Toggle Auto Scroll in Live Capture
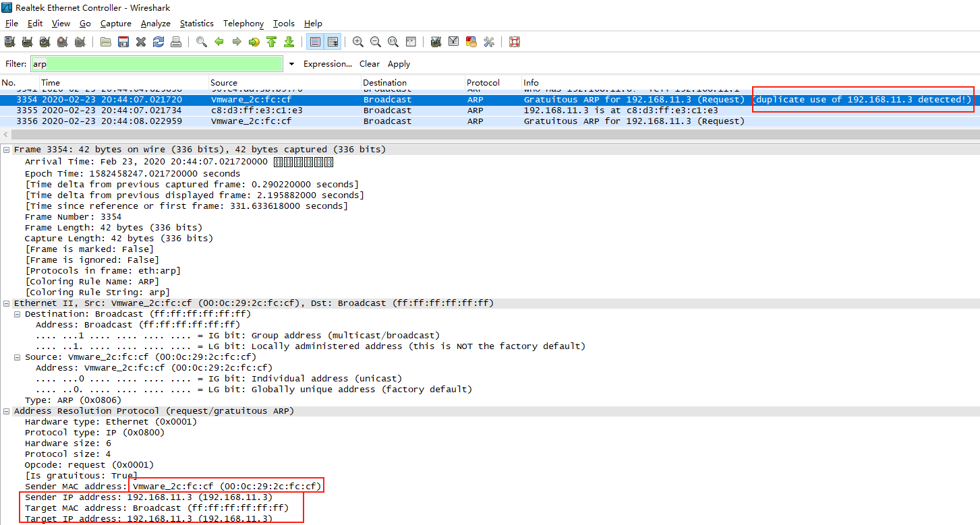Screen dimensions: 980x525 pyautogui.click(x=332, y=41)
